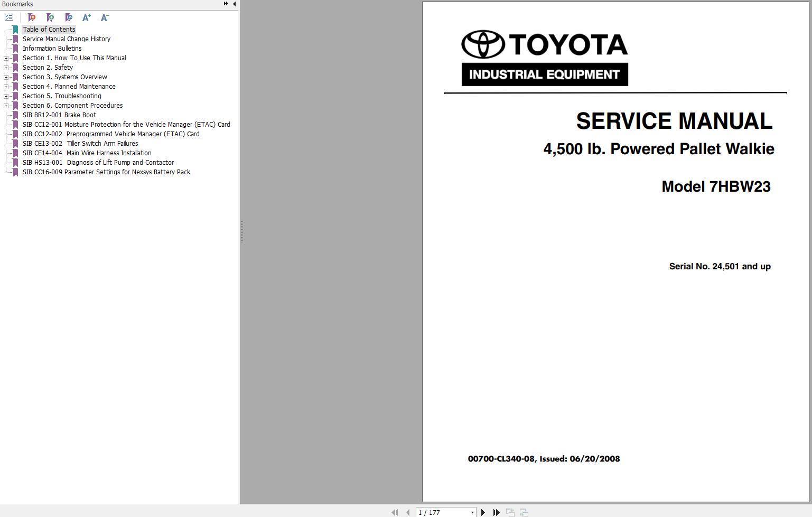
Task: Click bookmark icon beside SIB BR12-001 Brake Boot
Action: (x=15, y=115)
